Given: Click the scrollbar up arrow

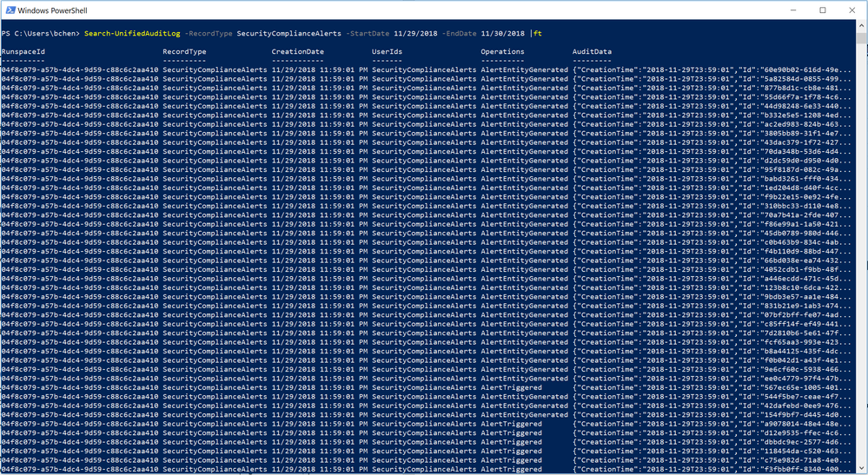Looking at the screenshot, I should (862, 25).
